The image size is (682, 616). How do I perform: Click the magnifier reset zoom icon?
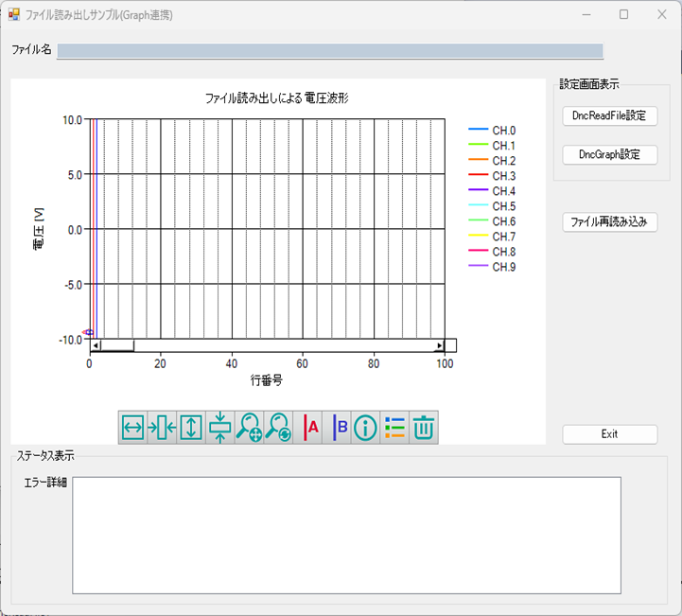(278, 428)
